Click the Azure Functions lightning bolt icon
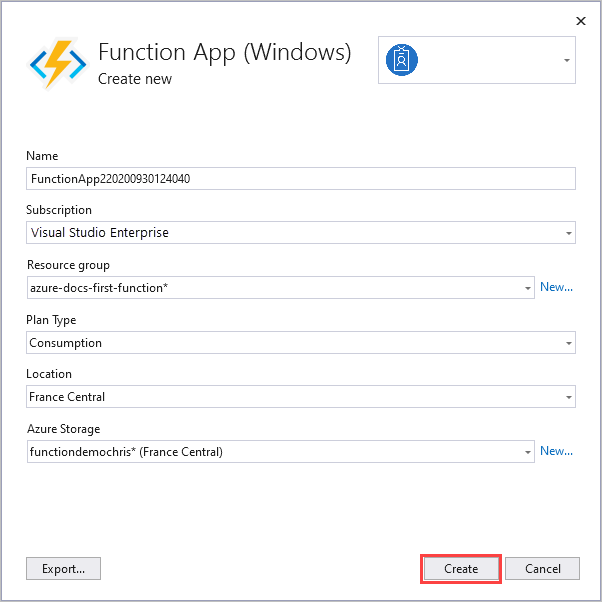This screenshot has width=602, height=602. pyautogui.click(x=58, y=64)
